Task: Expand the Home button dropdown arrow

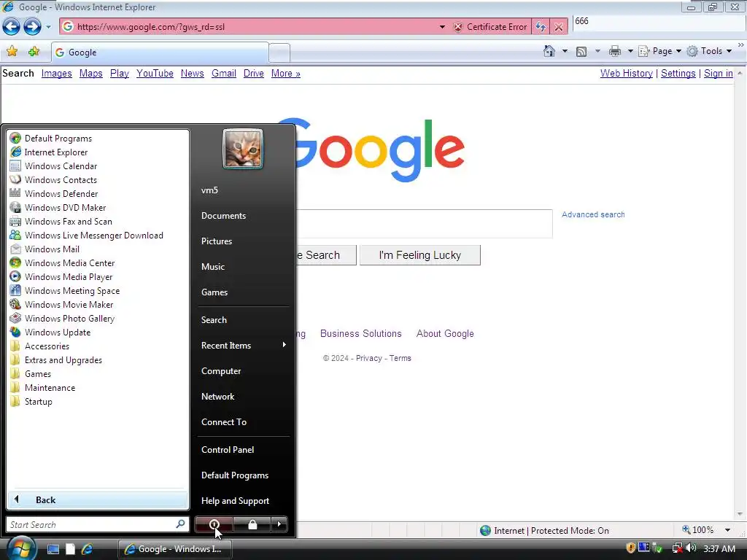Action: click(565, 51)
